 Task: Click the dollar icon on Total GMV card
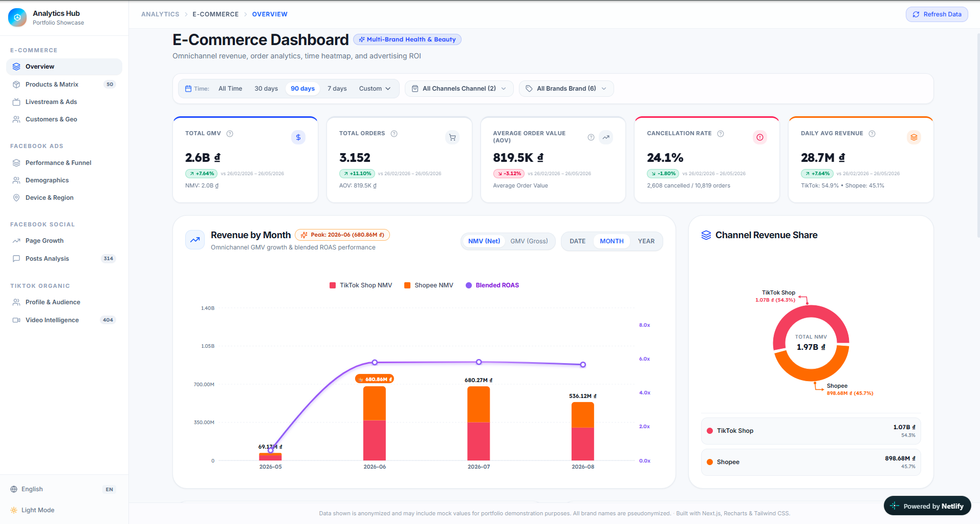pos(298,137)
